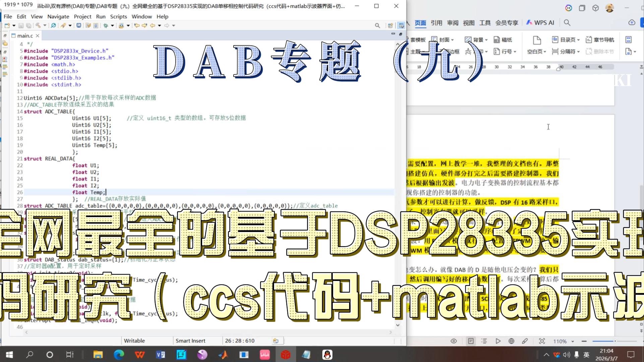Toggle WPS eye protection mode icon

coord(454,341)
